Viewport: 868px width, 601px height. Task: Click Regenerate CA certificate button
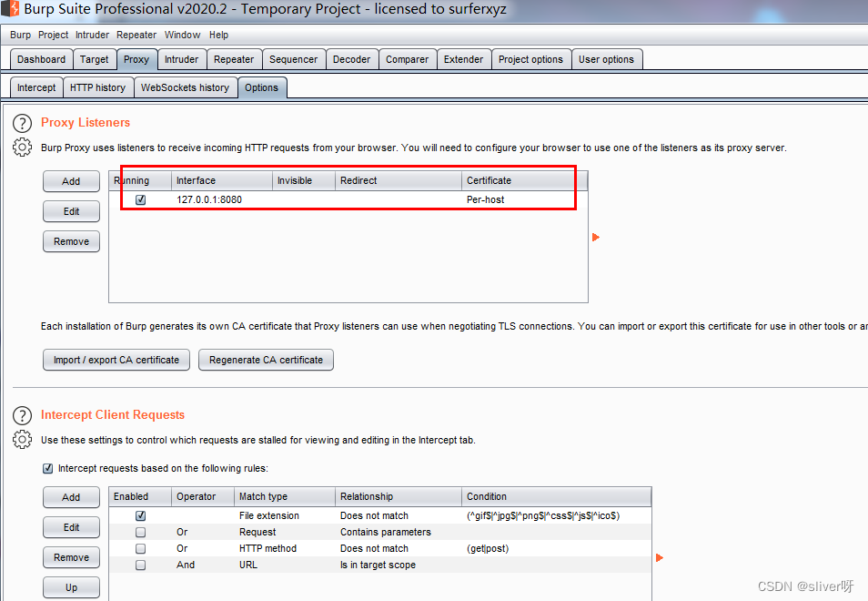[267, 360]
